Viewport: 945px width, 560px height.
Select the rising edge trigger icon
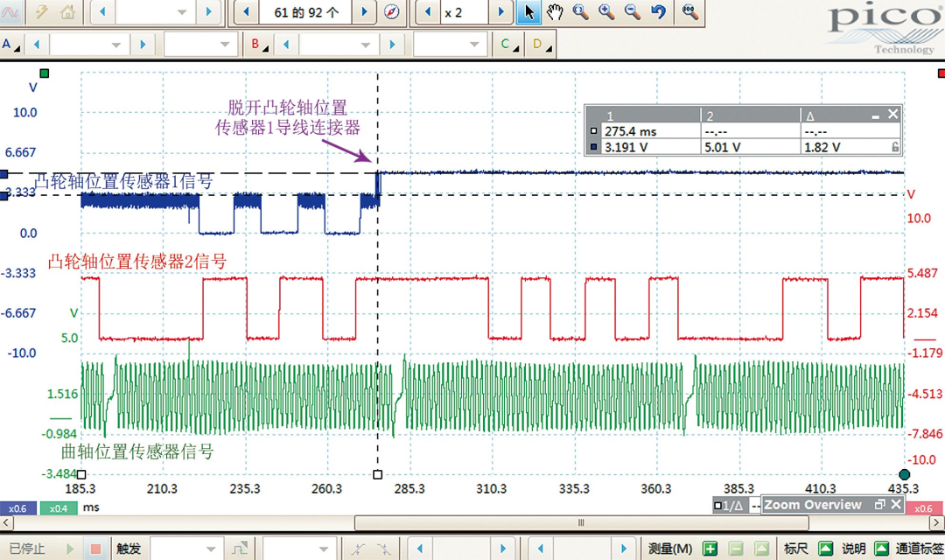tap(358, 549)
